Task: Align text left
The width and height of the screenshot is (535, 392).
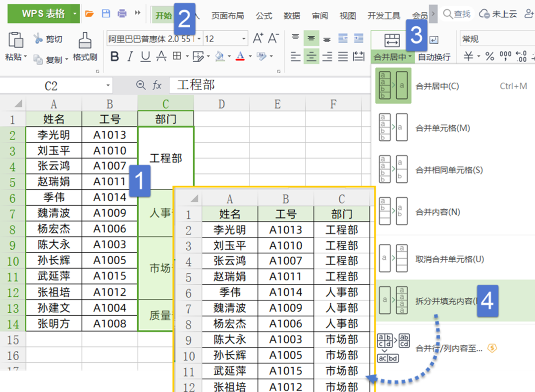Action: click(295, 56)
